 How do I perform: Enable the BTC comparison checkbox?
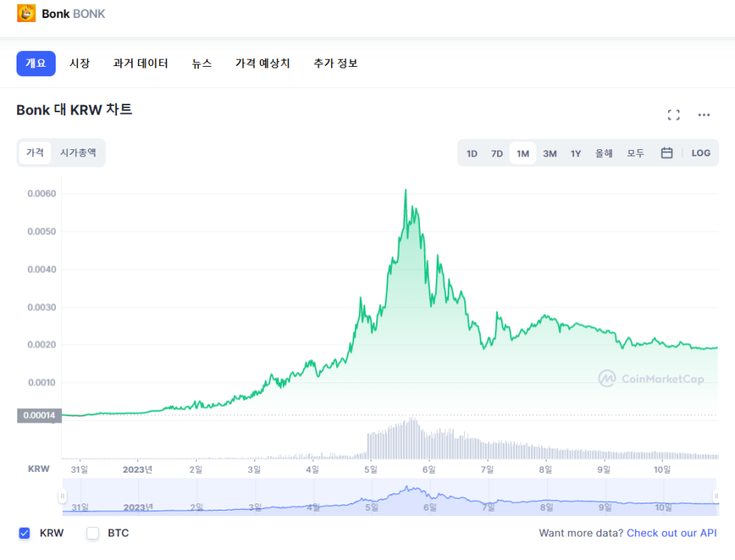pyautogui.click(x=93, y=533)
